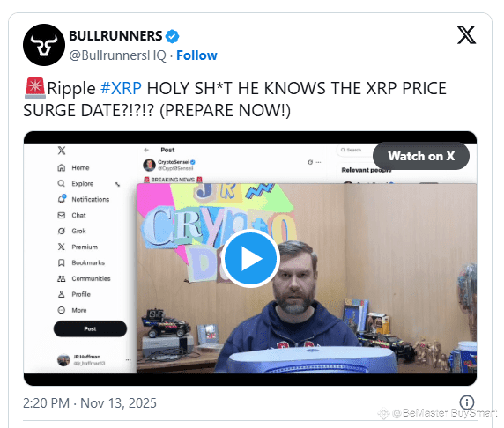The width and height of the screenshot is (504, 428).
Task: Follow the BullrunnersHQ account
Action: pyautogui.click(x=196, y=55)
